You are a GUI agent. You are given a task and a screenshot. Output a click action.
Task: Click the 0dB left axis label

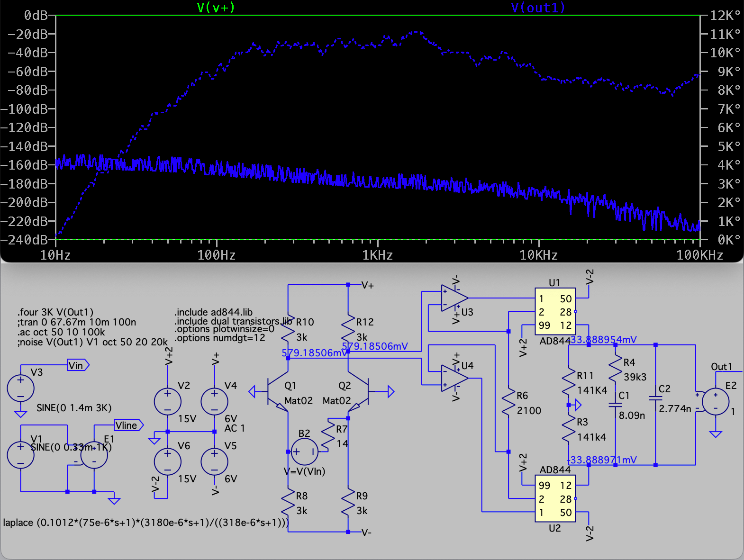coord(36,16)
